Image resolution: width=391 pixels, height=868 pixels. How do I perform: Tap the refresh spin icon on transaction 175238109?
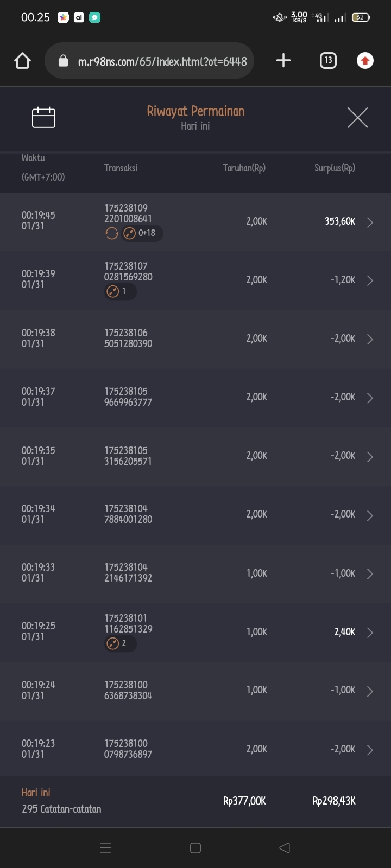(112, 233)
